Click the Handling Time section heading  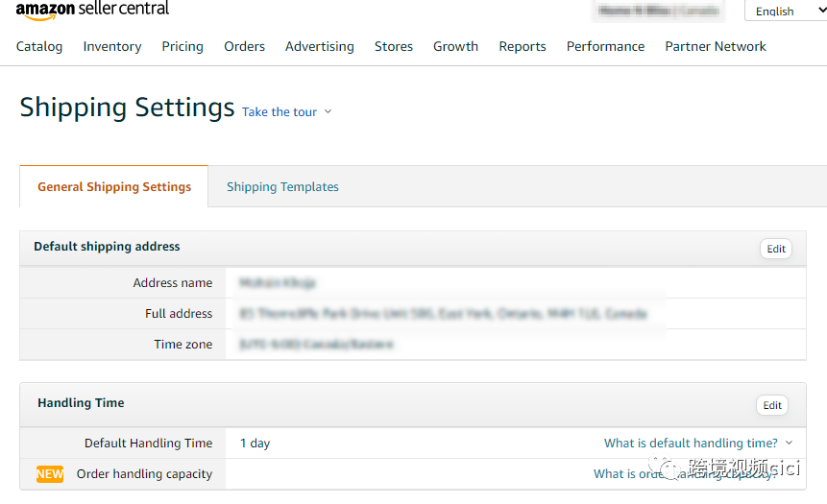81,403
